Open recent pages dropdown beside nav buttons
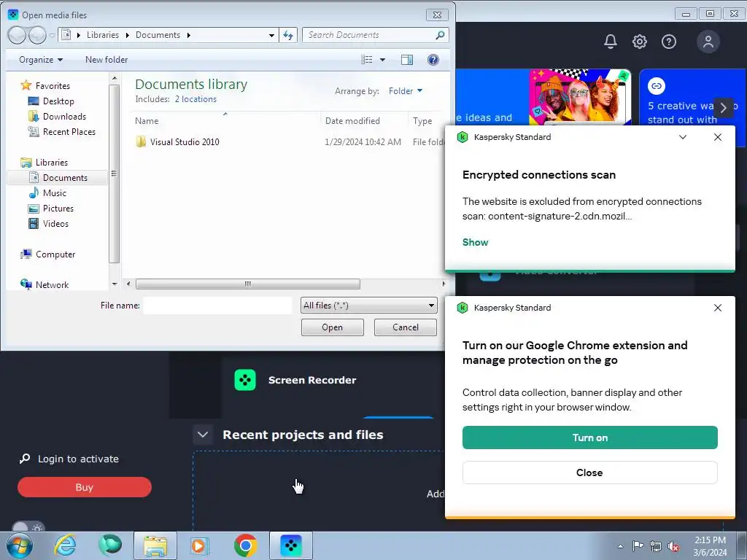This screenshot has height=560, width=747. click(x=52, y=35)
